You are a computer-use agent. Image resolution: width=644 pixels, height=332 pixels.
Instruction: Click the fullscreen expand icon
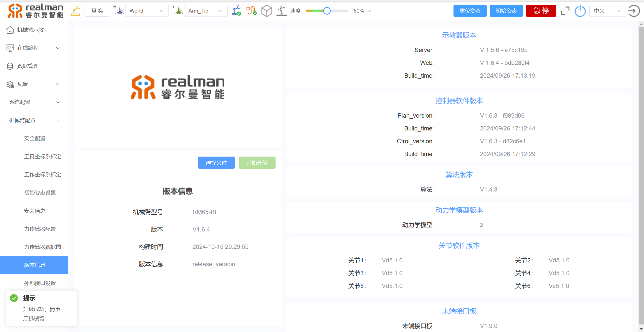tap(565, 11)
